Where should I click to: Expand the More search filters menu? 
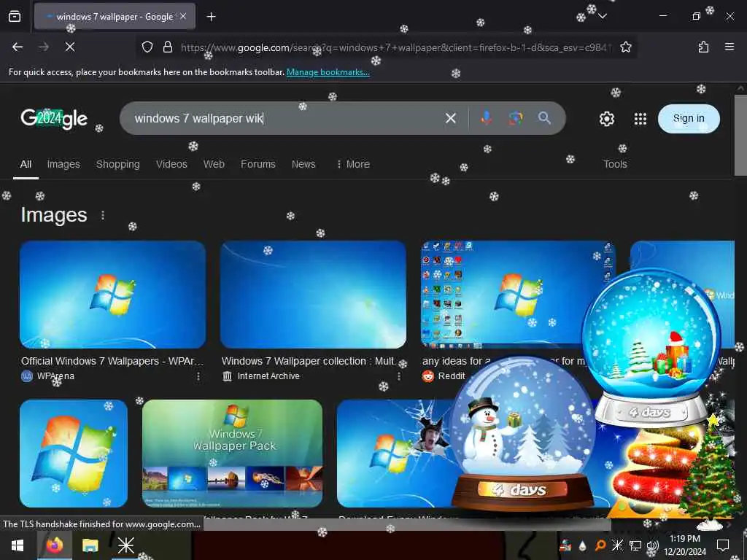click(x=353, y=164)
